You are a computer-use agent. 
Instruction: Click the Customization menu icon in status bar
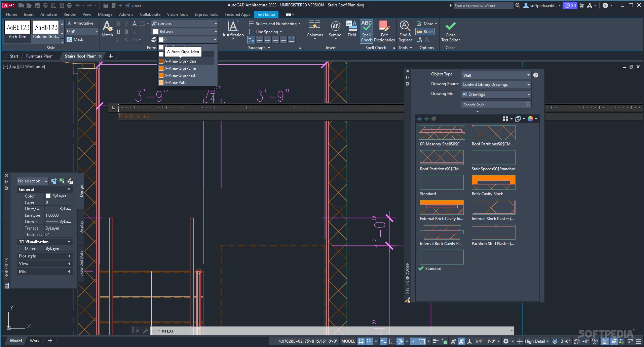click(639, 341)
